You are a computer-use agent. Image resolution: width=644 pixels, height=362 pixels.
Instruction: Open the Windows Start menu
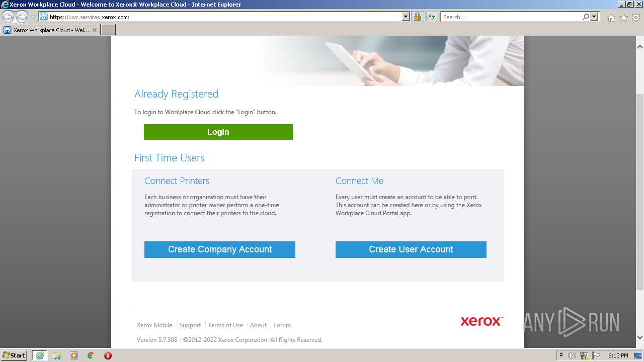point(14,355)
